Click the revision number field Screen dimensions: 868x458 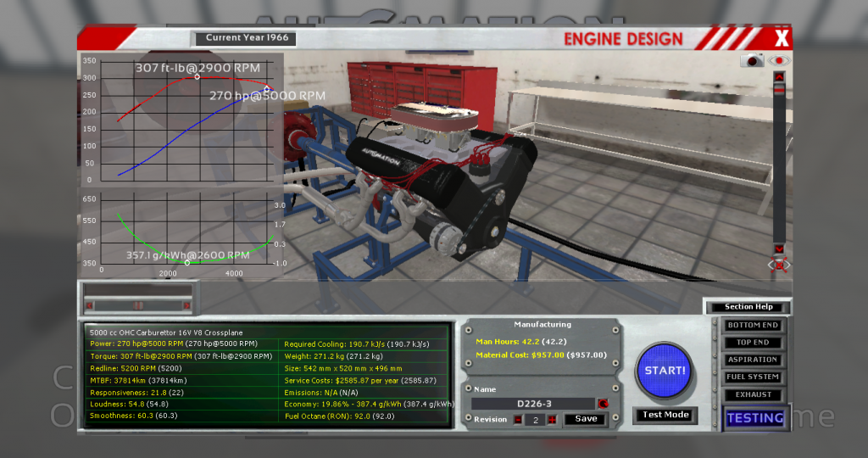(535, 420)
